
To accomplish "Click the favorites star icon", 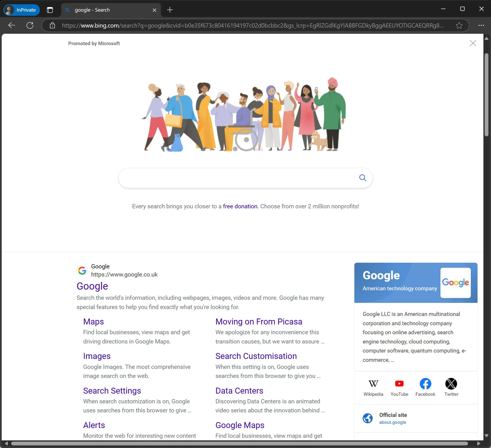I will pyautogui.click(x=459, y=26).
